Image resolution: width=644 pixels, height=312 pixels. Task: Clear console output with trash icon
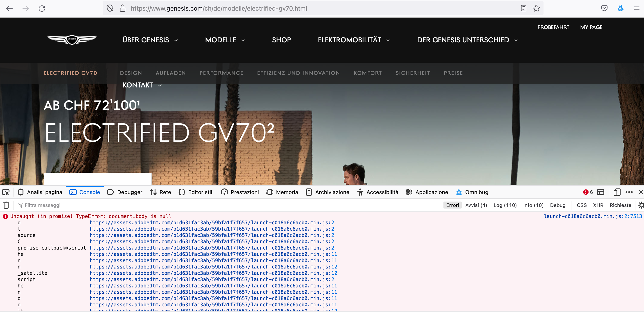click(x=6, y=205)
